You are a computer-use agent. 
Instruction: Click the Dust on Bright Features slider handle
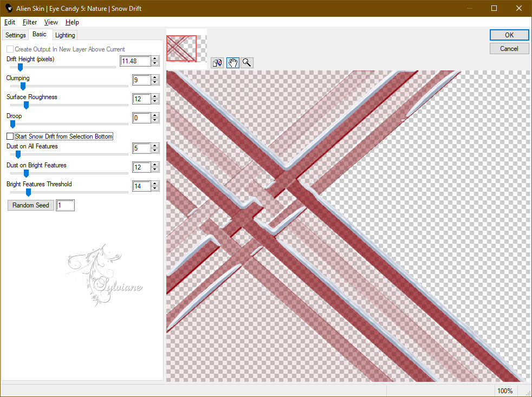pyautogui.click(x=26, y=173)
